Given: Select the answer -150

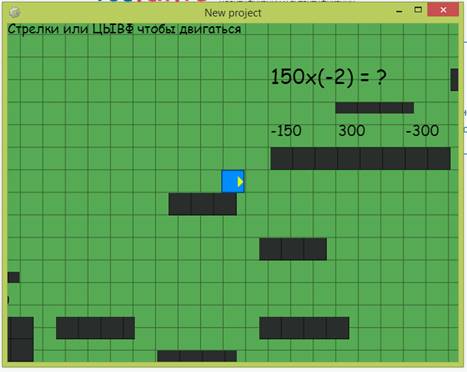Looking at the screenshot, I should (x=286, y=131).
